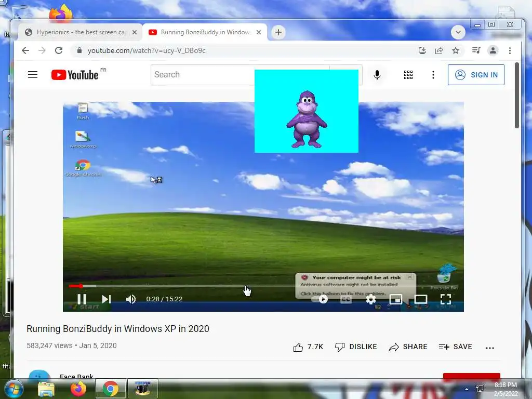Save video to playlist
Screen dimensions: 532x399
coord(455,347)
